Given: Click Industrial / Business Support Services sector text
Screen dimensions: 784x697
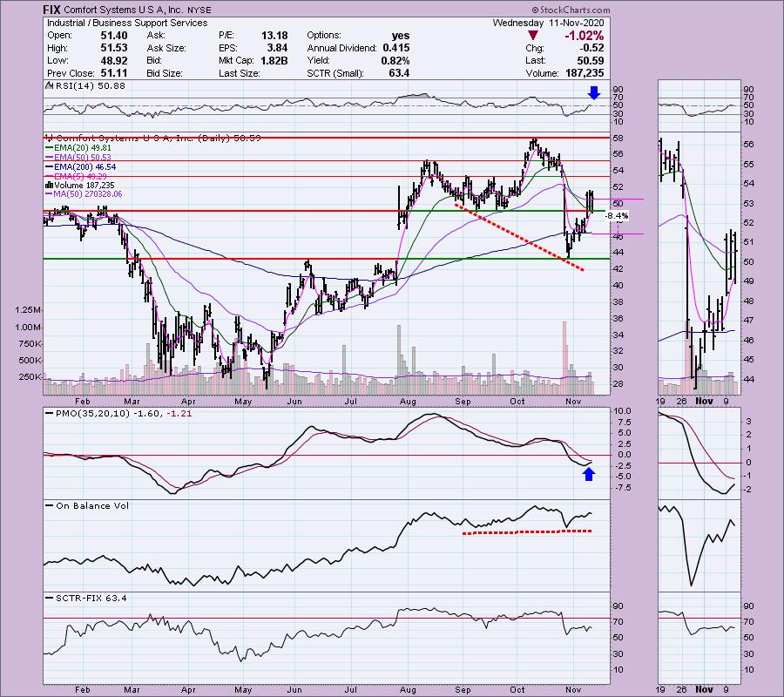Looking at the screenshot, I should point(127,23).
